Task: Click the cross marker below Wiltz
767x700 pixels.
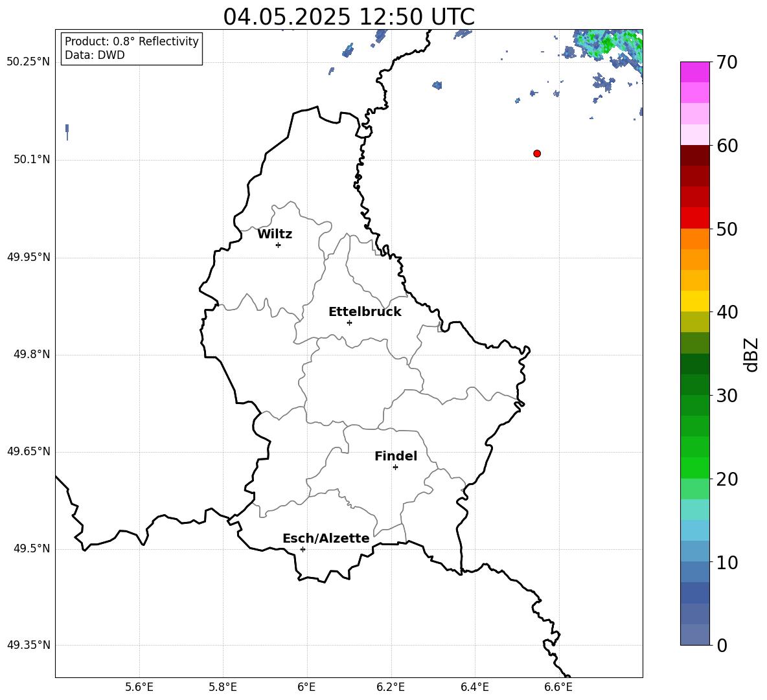Action: coord(279,245)
